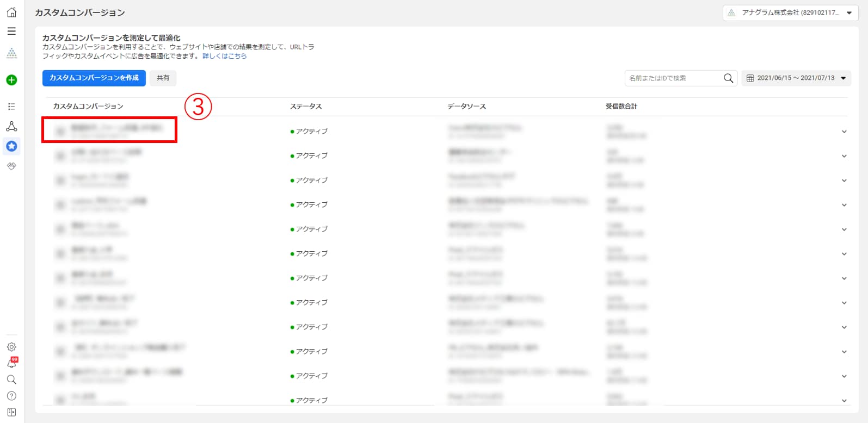Viewport: 868px width, 423px height.
Task: Open the partner integrations handshake icon
Action: 11,166
